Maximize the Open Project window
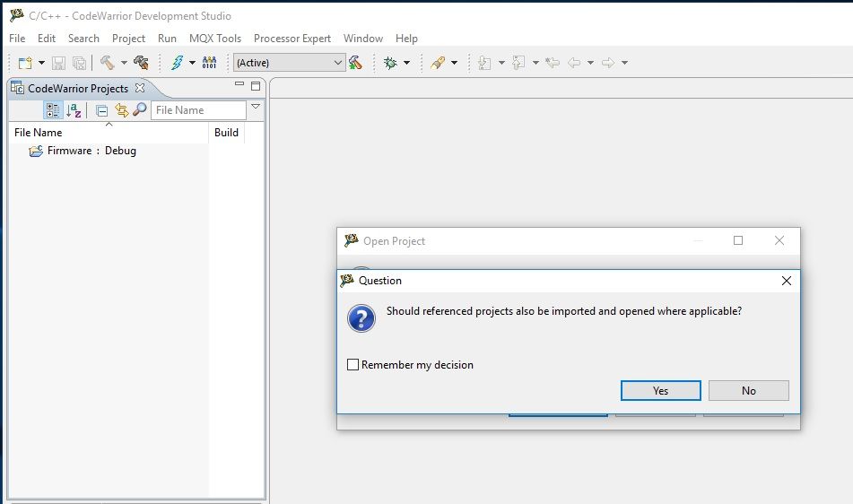The image size is (853, 504). 738,240
